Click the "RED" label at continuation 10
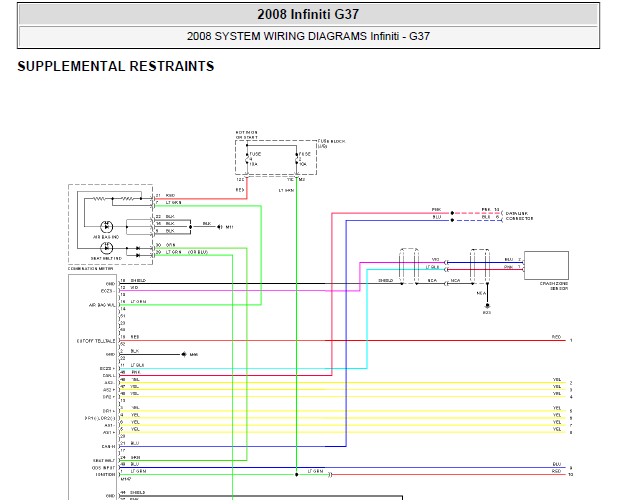The height and width of the screenshot is (500, 630). click(x=556, y=471)
